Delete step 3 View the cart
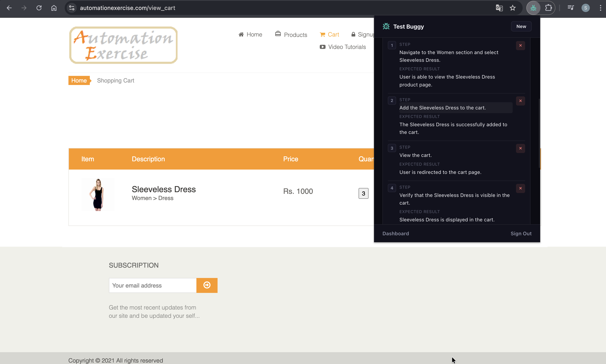The height and width of the screenshot is (364, 606). (520, 148)
